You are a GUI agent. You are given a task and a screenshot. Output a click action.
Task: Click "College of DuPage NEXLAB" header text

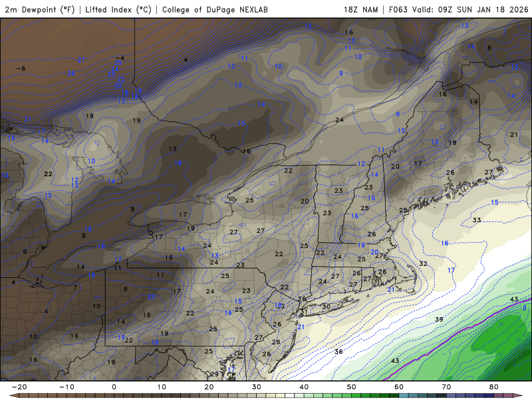(x=215, y=9)
